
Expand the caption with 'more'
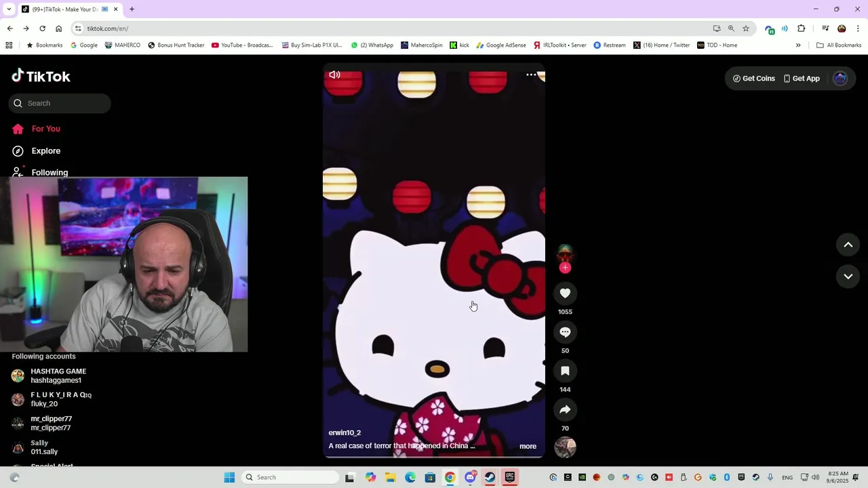coord(528,446)
